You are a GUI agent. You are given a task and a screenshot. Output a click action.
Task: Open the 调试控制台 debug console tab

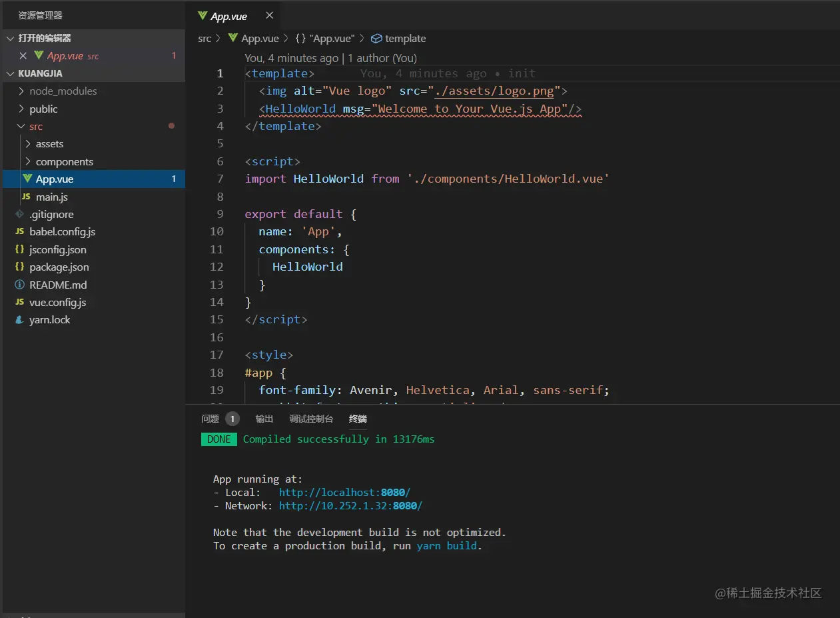[311, 419]
